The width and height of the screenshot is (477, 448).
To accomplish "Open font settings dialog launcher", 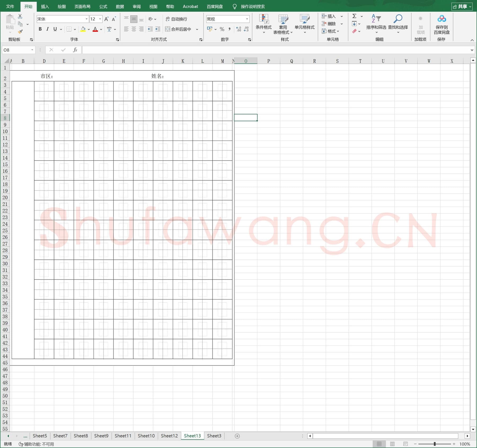I will (117, 40).
